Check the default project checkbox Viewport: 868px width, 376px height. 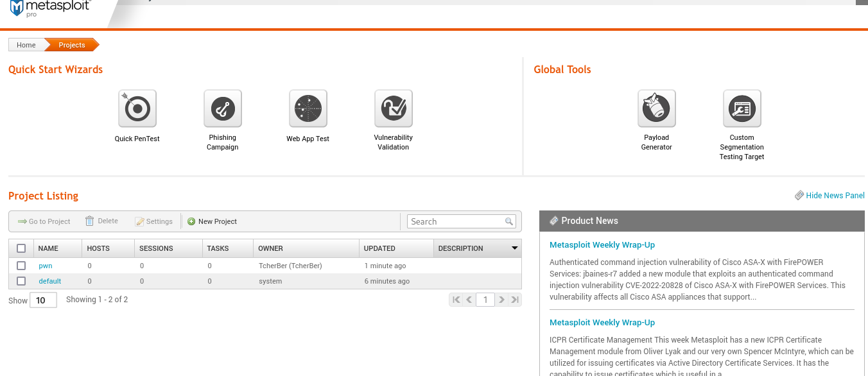coord(21,281)
